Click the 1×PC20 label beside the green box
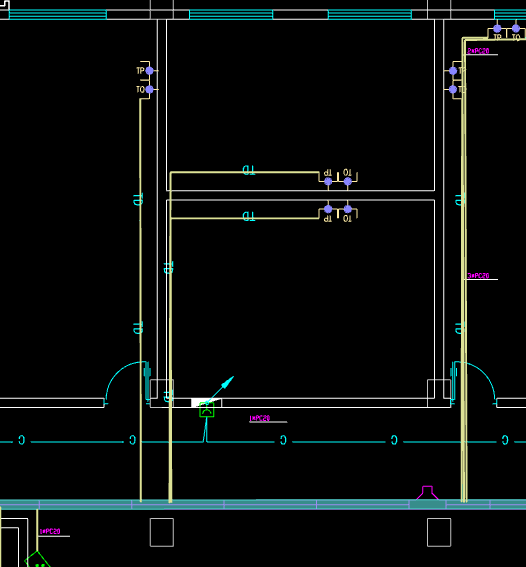526x567 pixels. (260, 418)
